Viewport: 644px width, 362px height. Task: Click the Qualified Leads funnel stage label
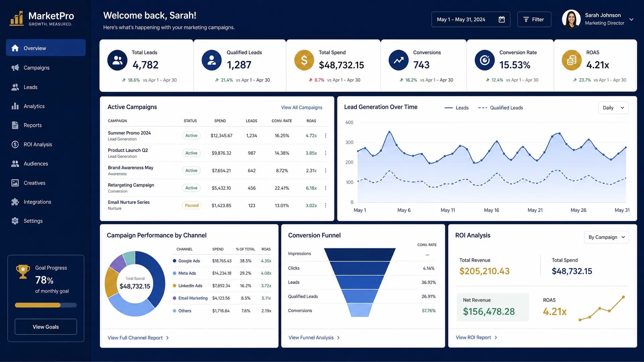303,296
